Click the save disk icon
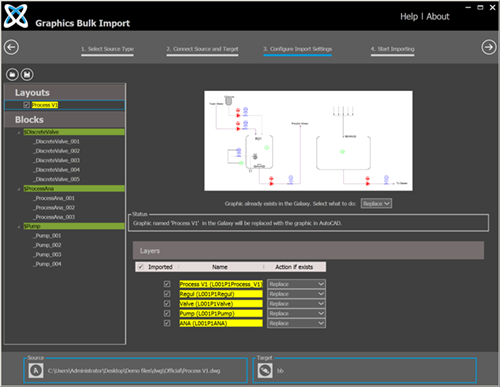 pyautogui.click(x=27, y=75)
